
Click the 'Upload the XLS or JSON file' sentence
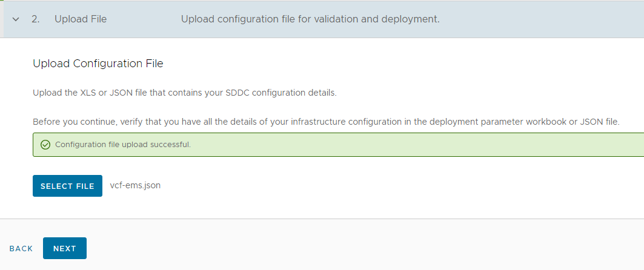(184, 93)
